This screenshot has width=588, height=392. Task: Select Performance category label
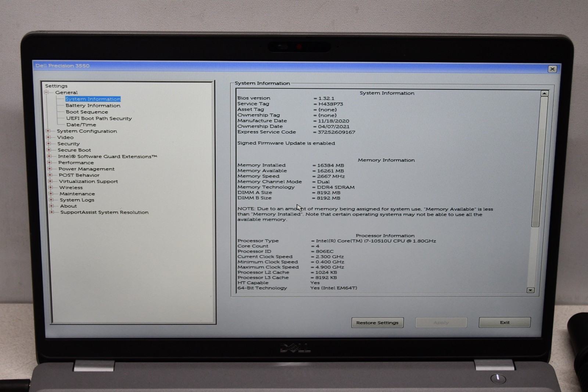coord(76,163)
